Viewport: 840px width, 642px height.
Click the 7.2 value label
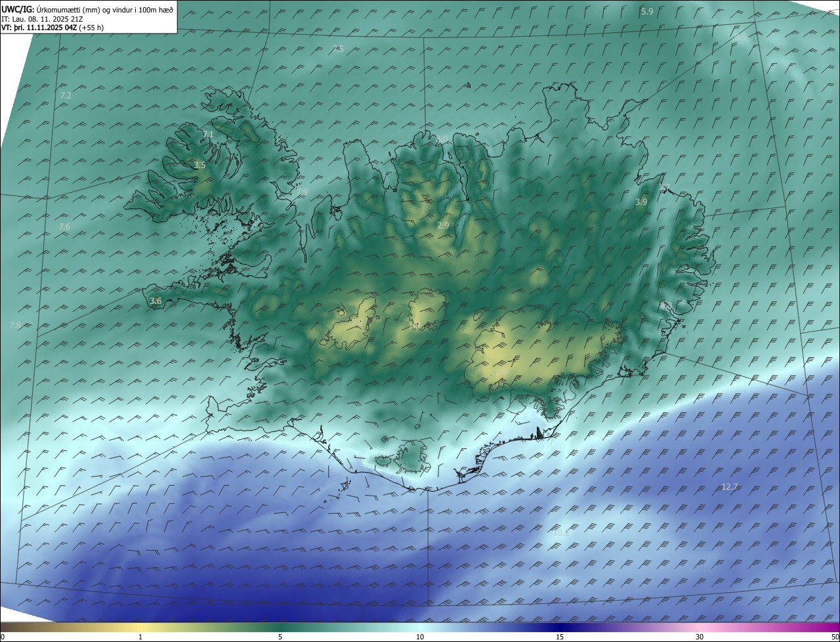point(66,95)
